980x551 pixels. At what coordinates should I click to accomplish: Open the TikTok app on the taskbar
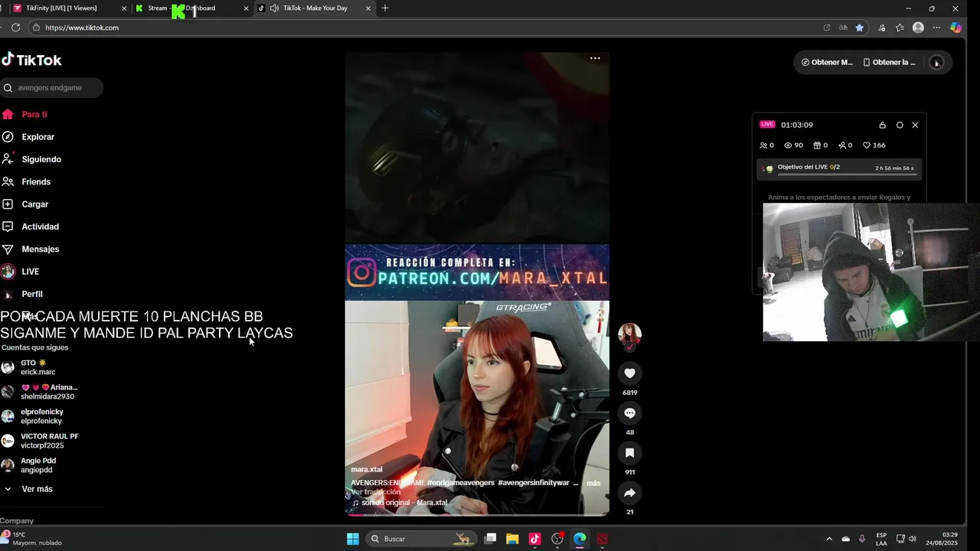[534, 539]
